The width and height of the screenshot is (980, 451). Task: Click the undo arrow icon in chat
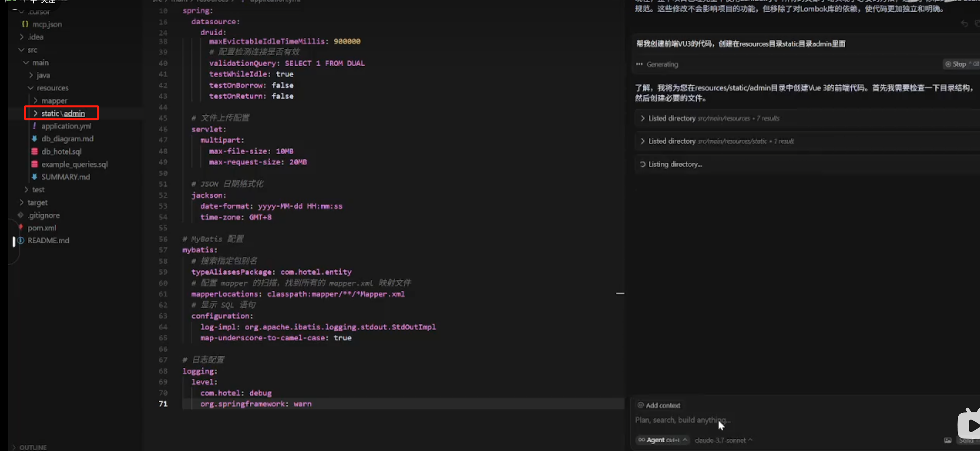click(964, 24)
